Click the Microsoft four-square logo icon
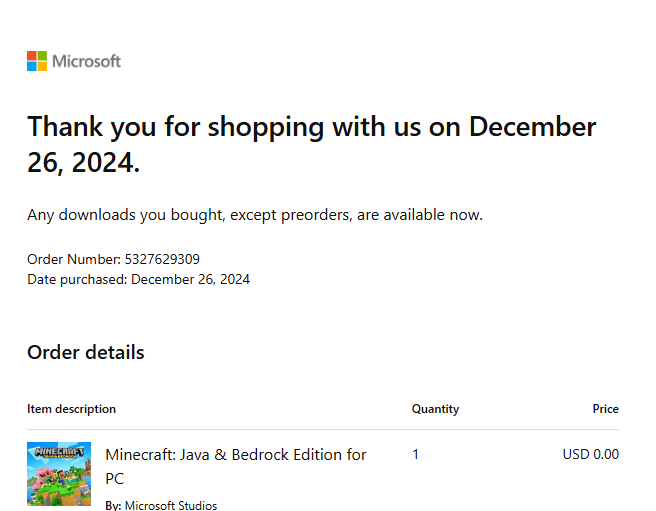This screenshot has height=511, width=656. point(37,61)
